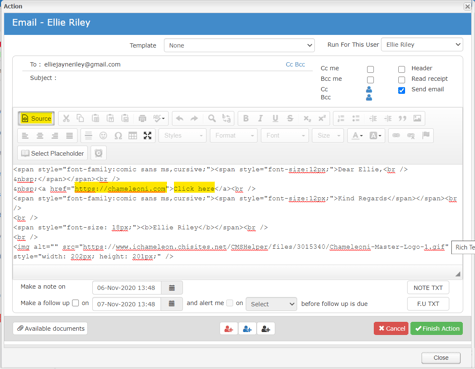Click the Select Placeholder button
Viewport: 475px width, 369px height.
(x=53, y=153)
